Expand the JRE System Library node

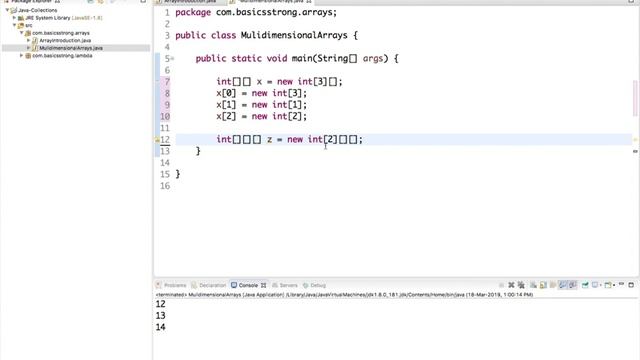(14, 18)
